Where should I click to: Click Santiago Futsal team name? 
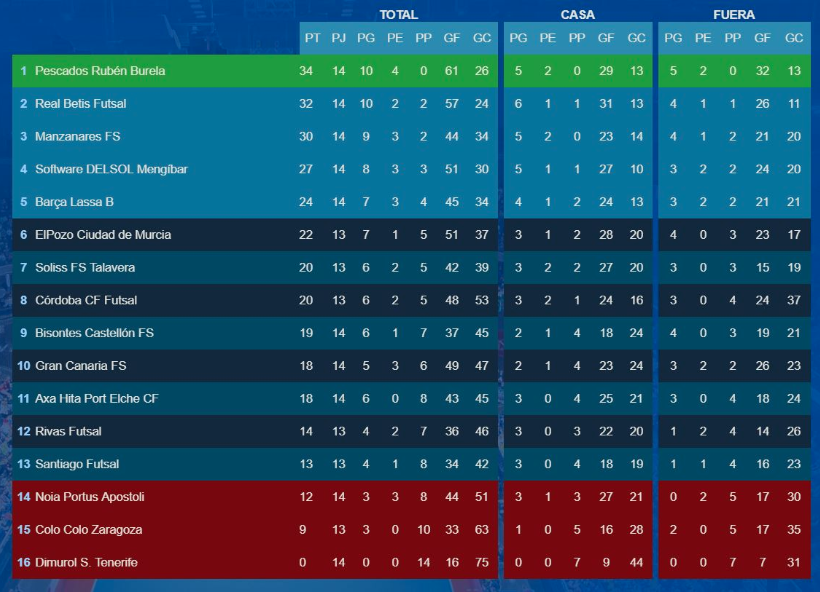point(77,464)
